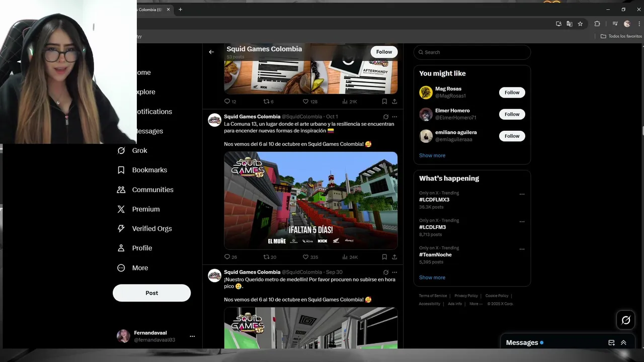Image resolution: width=644 pixels, height=362 pixels.
Task: Open the #TeamNoche trending topic
Action: tap(435, 254)
